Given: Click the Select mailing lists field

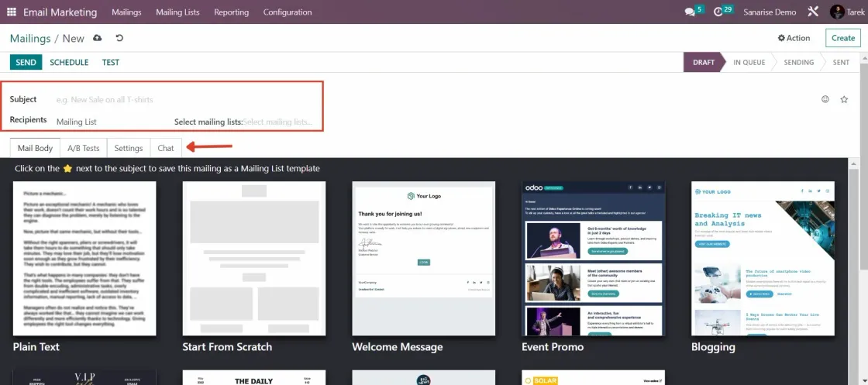Looking at the screenshot, I should point(280,122).
